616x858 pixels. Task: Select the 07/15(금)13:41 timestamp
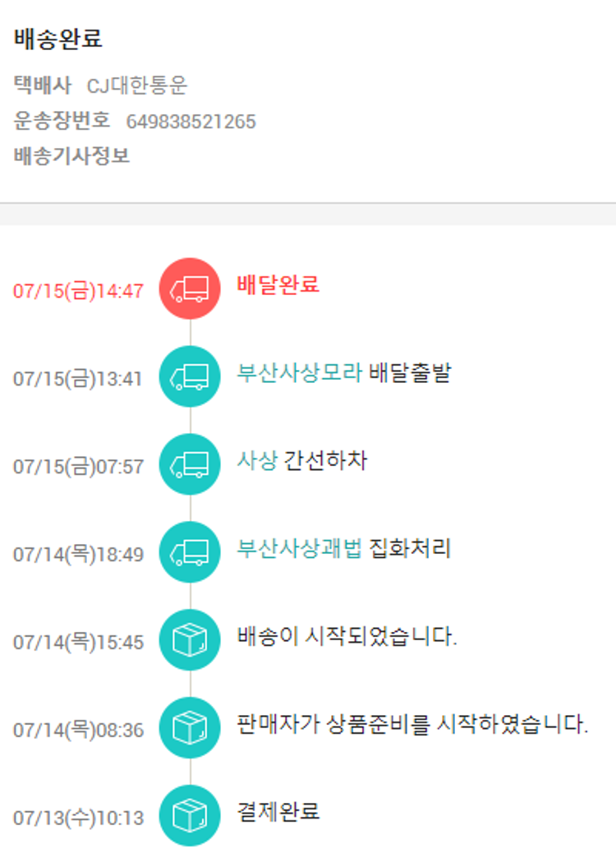coord(78,379)
